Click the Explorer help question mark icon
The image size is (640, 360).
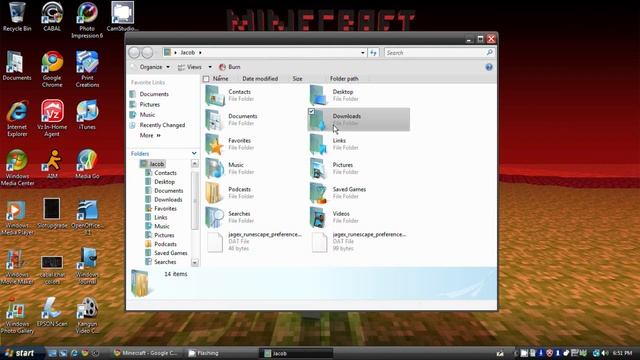click(489, 67)
